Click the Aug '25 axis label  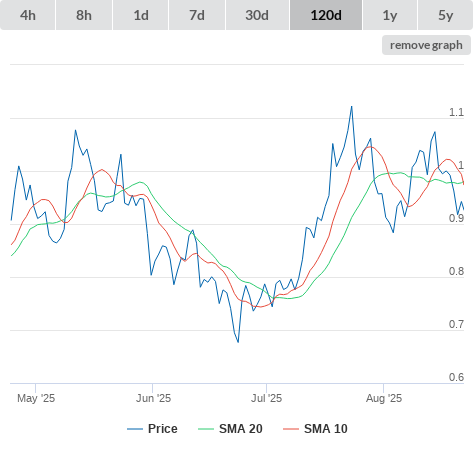[384, 398]
